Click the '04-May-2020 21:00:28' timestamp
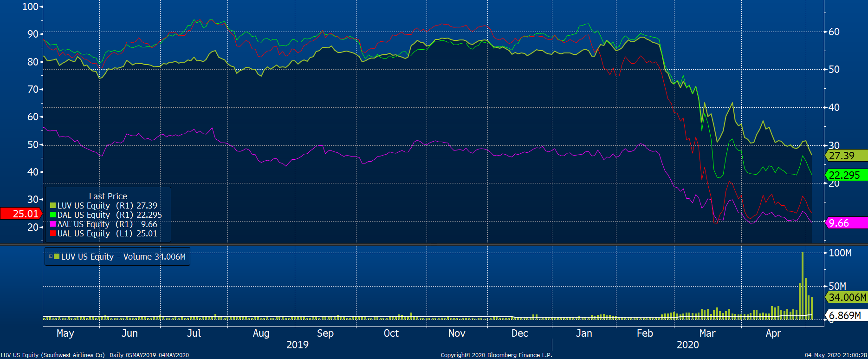Viewport: 868px width, 359px height. click(836, 355)
